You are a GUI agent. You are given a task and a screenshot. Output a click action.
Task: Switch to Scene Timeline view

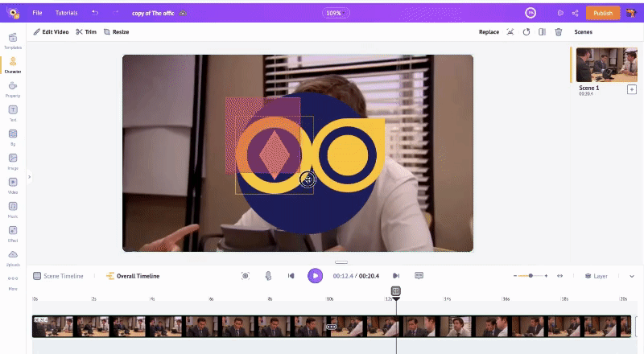click(58, 276)
